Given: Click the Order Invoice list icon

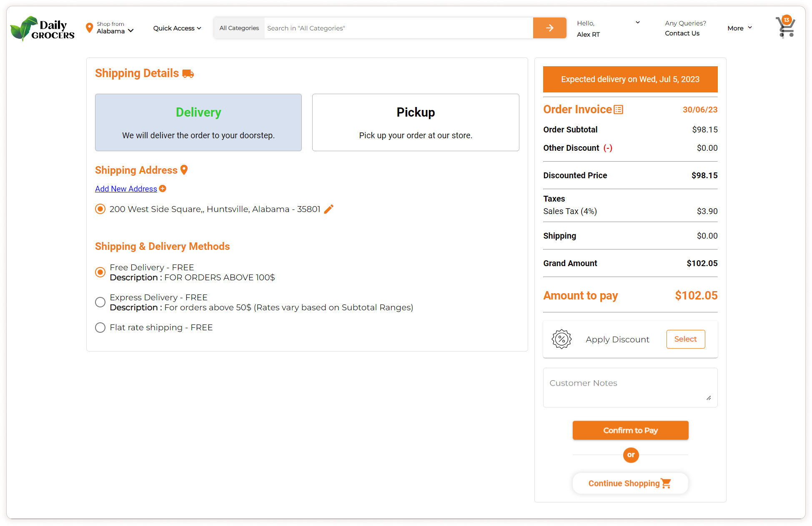Looking at the screenshot, I should pyautogui.click(x=619, y=110).
